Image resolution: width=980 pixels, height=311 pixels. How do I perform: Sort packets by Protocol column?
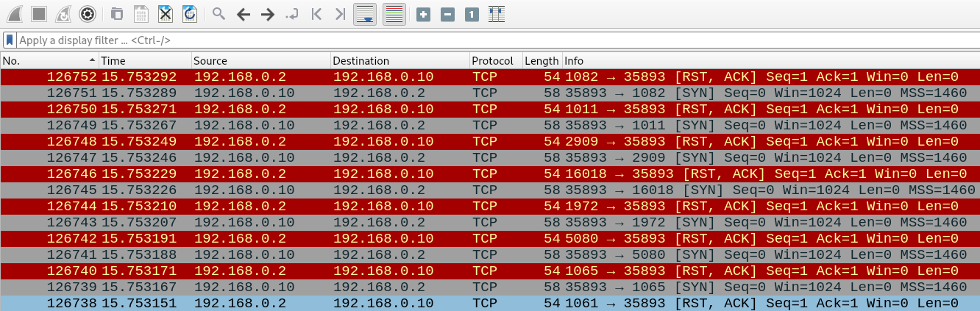[x=496, y=61]
